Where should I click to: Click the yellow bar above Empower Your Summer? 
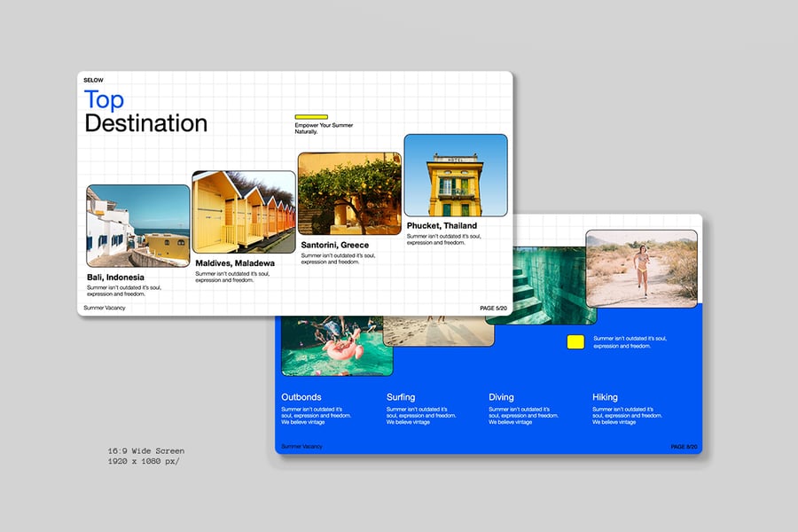tap(311, 117)
